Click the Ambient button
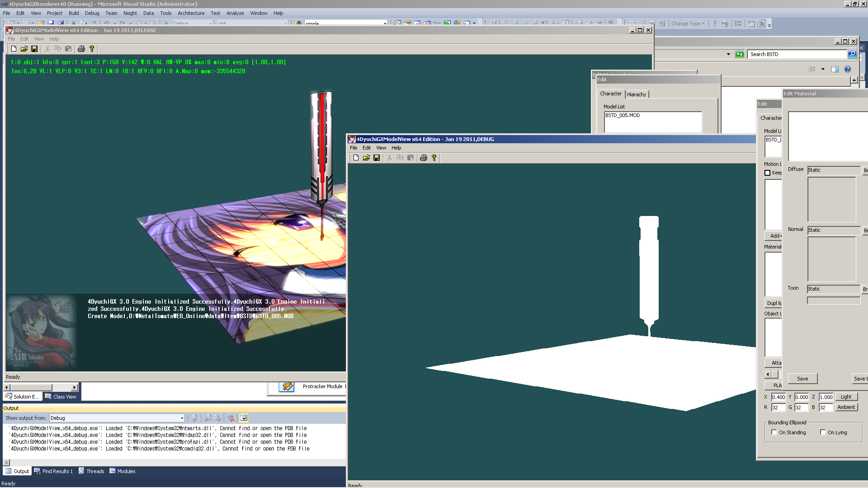Image resolution: width=868 pixels, height=488 pixels. [x=845, y=407]
